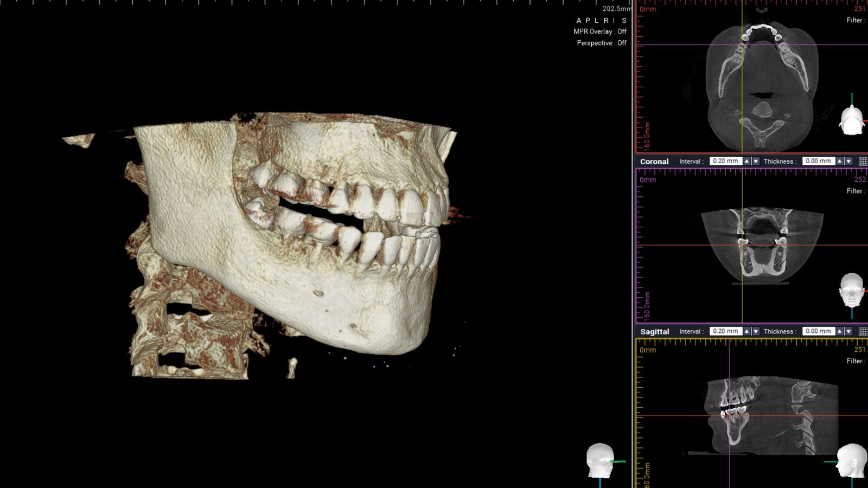The width and height of the screenshot is (868, 488).
Task: Click the Coronal Interval 0.20 mm field
Action: 725,161
